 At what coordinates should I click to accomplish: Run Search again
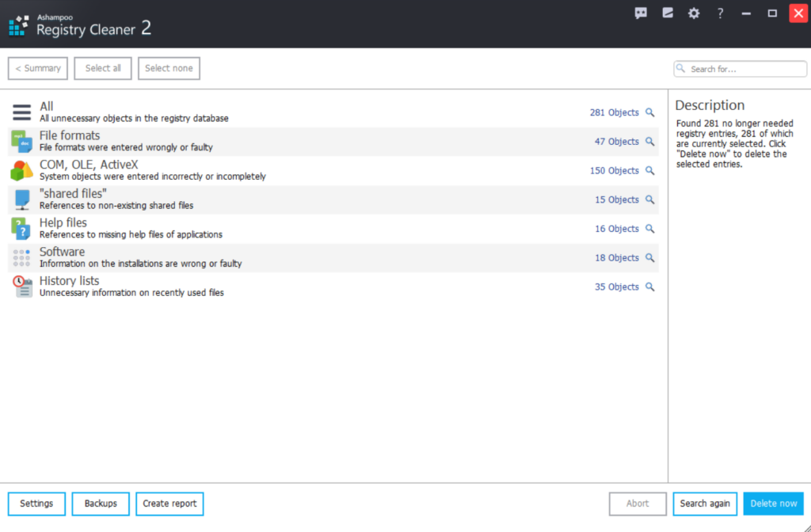705,503
